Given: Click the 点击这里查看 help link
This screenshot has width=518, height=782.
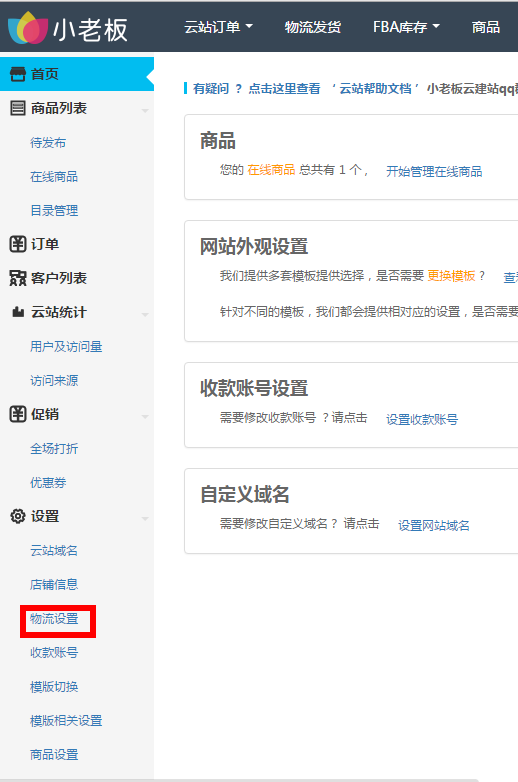Looking at the screenshot, I should click(284, 89).
